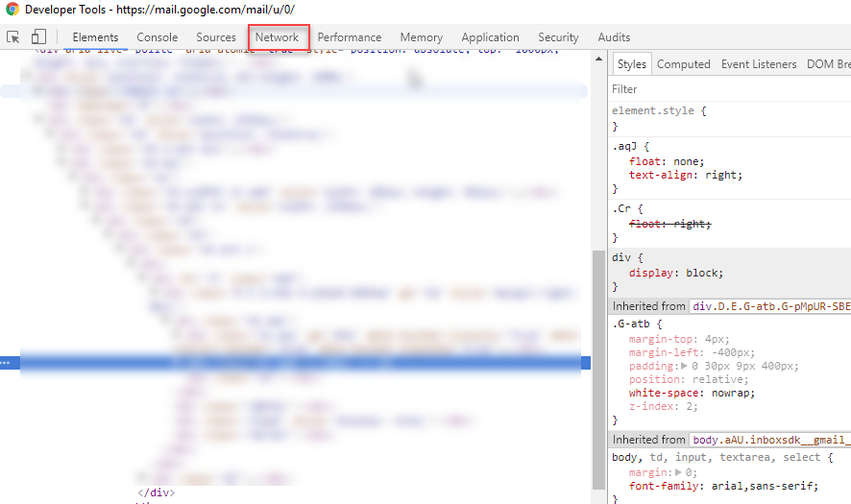Show the Computed styles pane
The width and height of the screenshot is (851, 504).
click(x=683, y=64)
